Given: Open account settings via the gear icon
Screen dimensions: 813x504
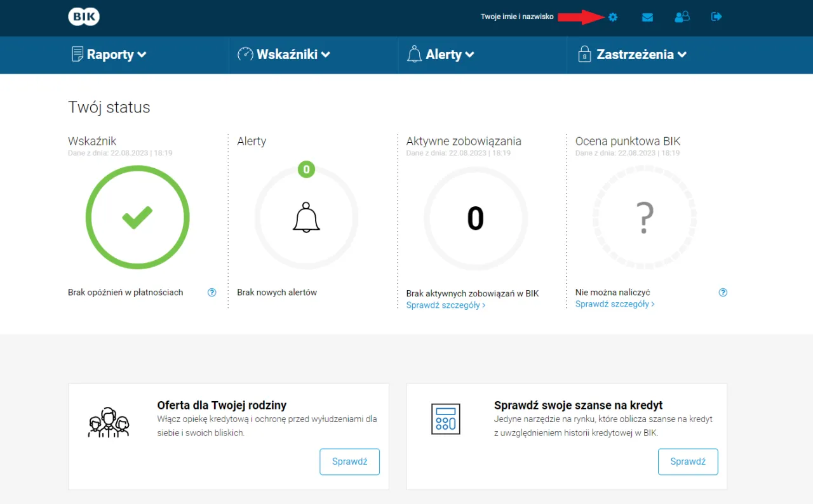Looking at the screenshot, I should point(612,17).
